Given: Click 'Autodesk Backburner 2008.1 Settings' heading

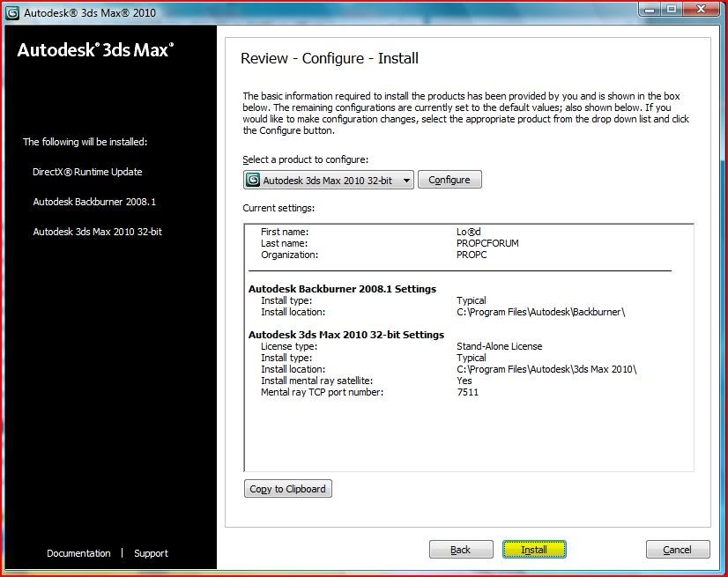Looking at the screenshot, I should click(342, 289).
